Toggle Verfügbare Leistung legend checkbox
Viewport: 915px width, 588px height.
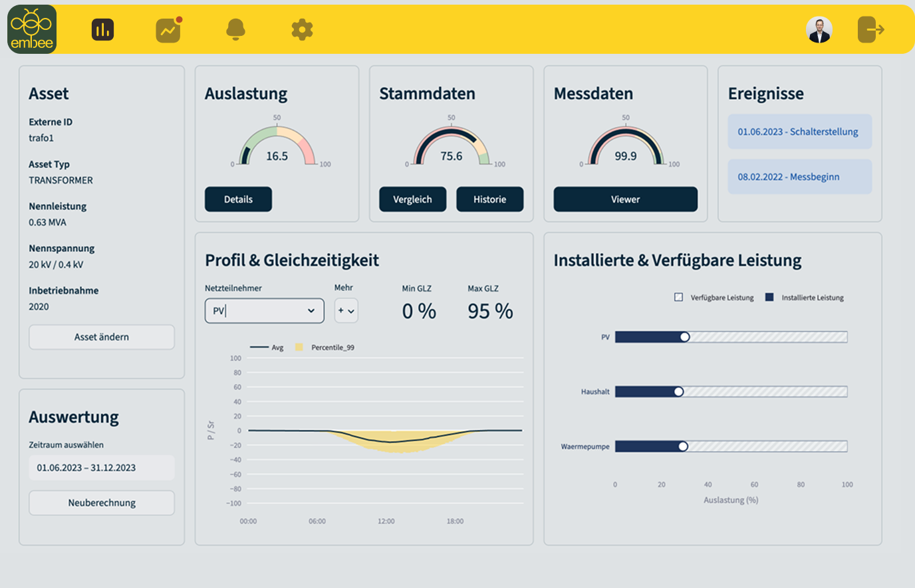click(678, 298)
